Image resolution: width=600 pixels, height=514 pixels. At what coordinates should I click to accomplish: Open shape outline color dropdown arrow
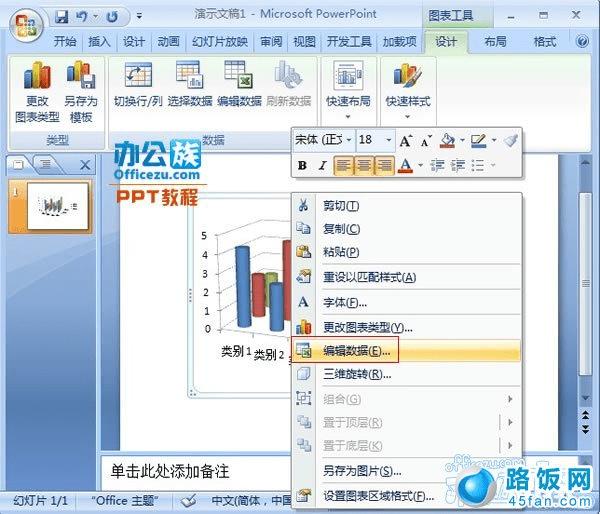[x=494, y=140]
